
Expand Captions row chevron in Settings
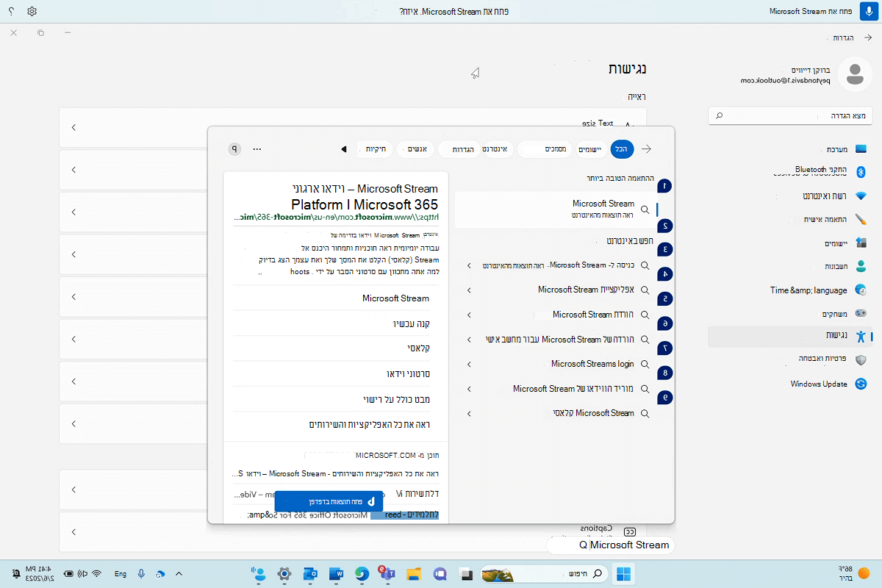click(73, 531)
